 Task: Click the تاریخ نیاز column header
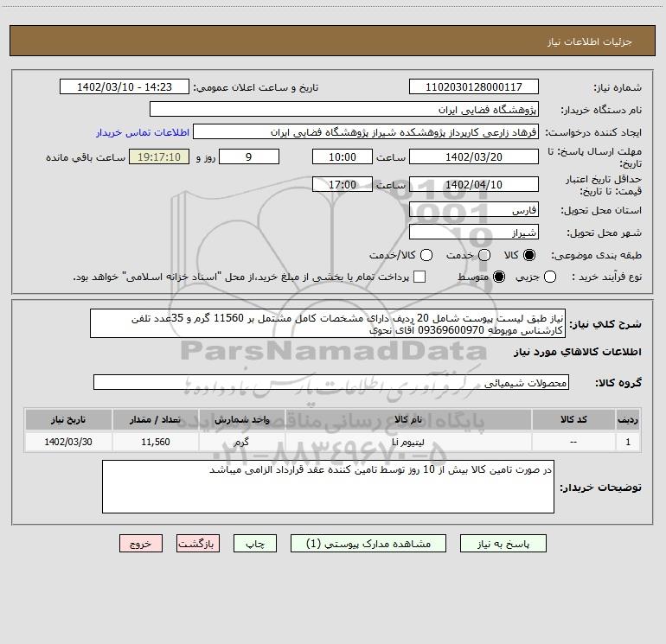(68, 419)
